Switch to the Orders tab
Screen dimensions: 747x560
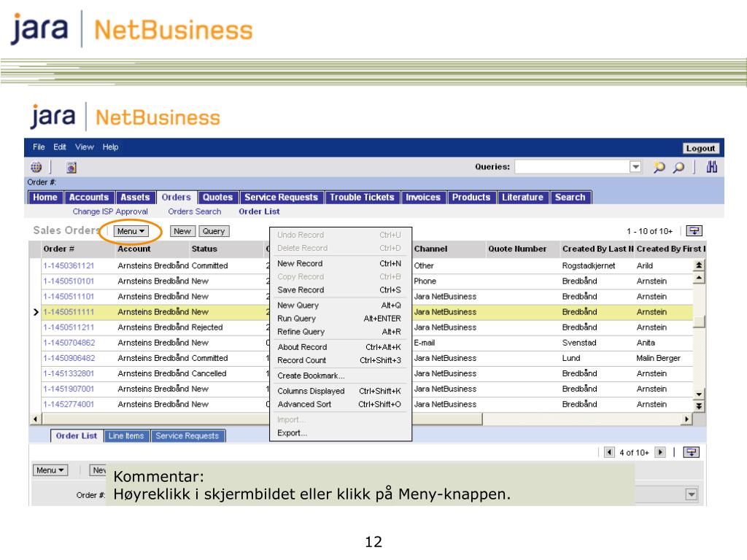click(x=176, y=197)
